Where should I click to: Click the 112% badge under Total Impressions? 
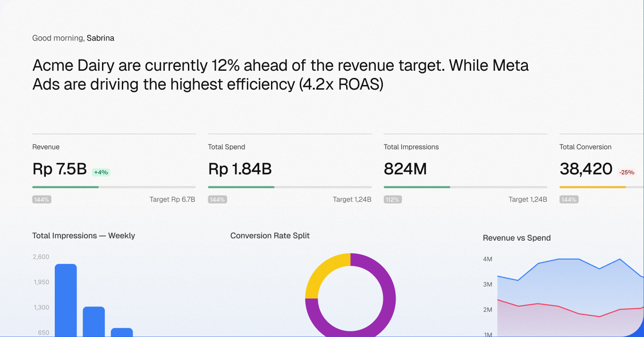click(393, 200)
